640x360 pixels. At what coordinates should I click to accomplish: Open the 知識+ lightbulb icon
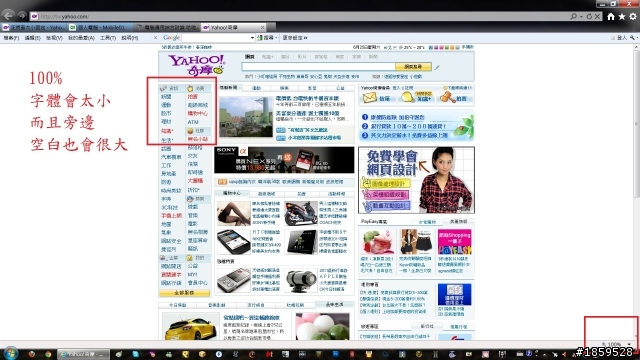coord(407,98)
